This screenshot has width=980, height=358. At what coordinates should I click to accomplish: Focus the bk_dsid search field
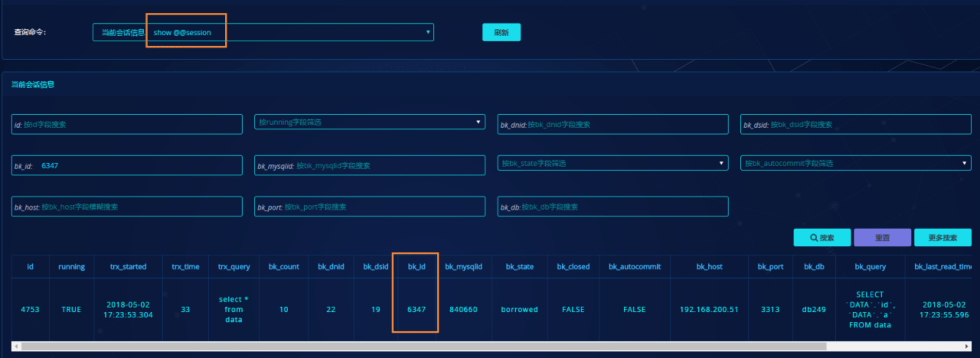click(856, 124)
